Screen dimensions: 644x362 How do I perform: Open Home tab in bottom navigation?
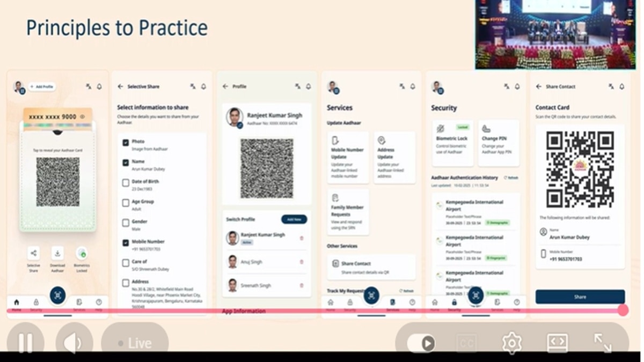tap(16, 304)
